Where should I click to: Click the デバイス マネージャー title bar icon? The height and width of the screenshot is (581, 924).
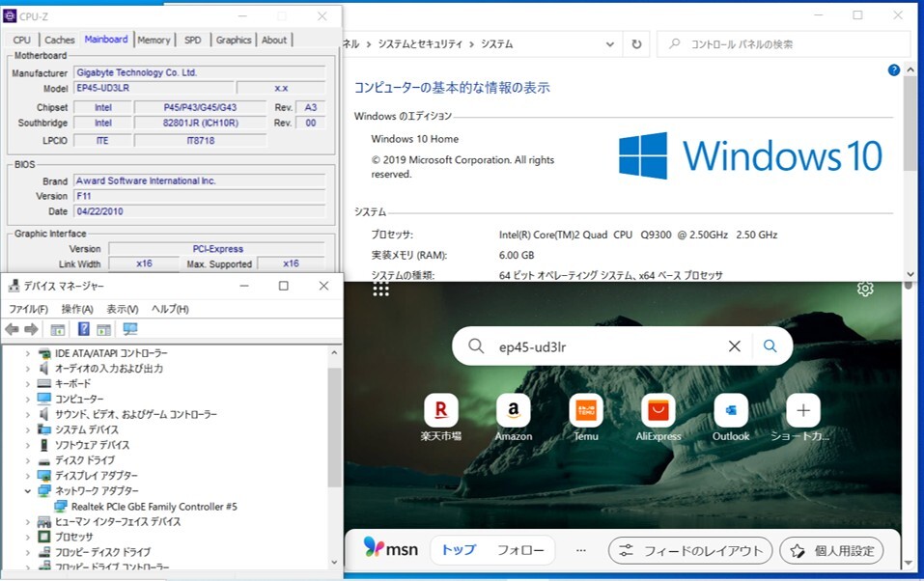pos(14,286)
